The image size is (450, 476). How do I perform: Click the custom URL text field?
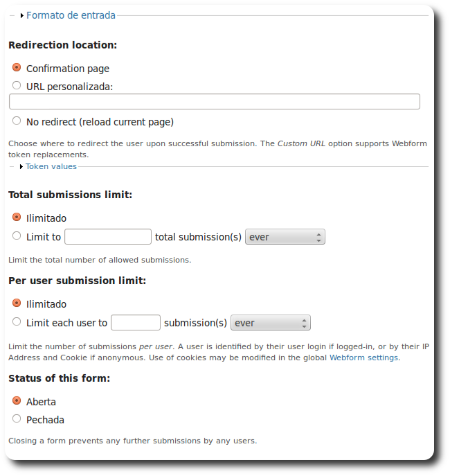(x=215, y=102)
